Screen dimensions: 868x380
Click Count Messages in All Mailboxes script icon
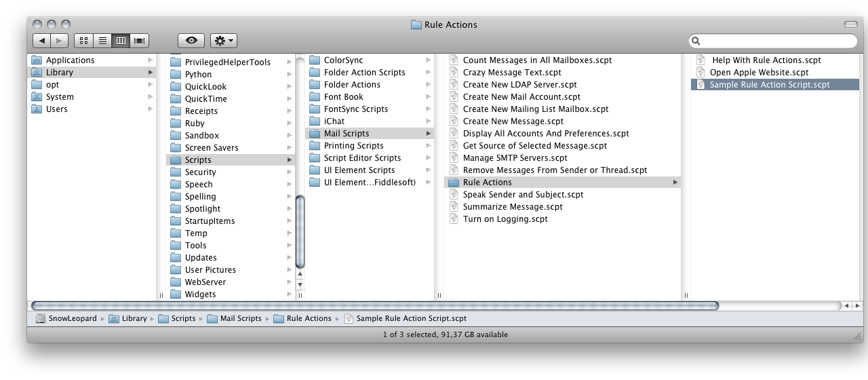click(455, 60)
